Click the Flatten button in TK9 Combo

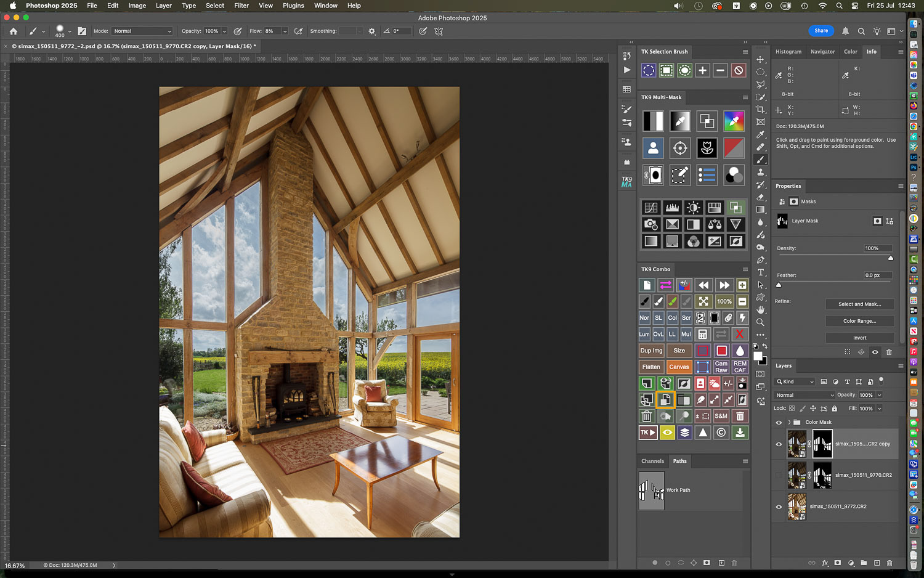pos(651,367)
